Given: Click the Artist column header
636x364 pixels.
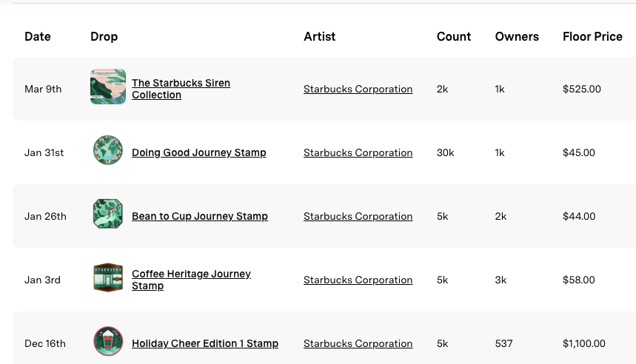Looking at the screenshot, I should (x=319, y=36).
